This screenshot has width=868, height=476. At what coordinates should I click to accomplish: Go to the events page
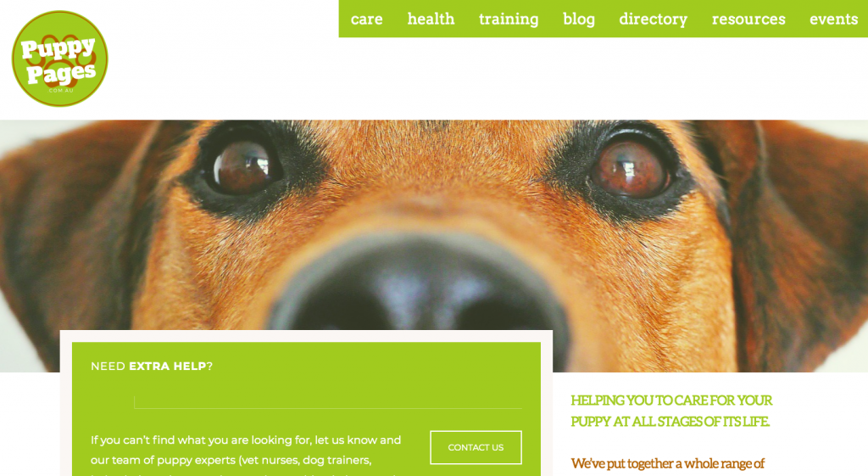pos(834,19)
